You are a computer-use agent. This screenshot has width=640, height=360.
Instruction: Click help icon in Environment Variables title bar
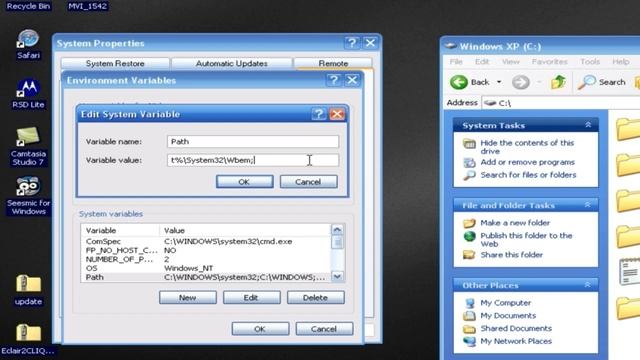[333, 80]
